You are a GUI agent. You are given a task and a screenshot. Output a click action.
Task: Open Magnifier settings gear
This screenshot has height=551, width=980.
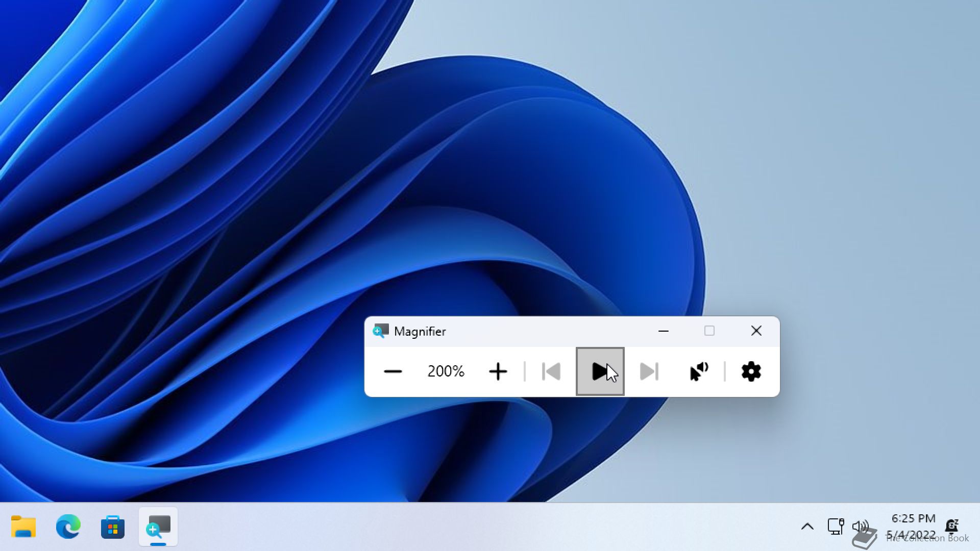tap(751, 371)
